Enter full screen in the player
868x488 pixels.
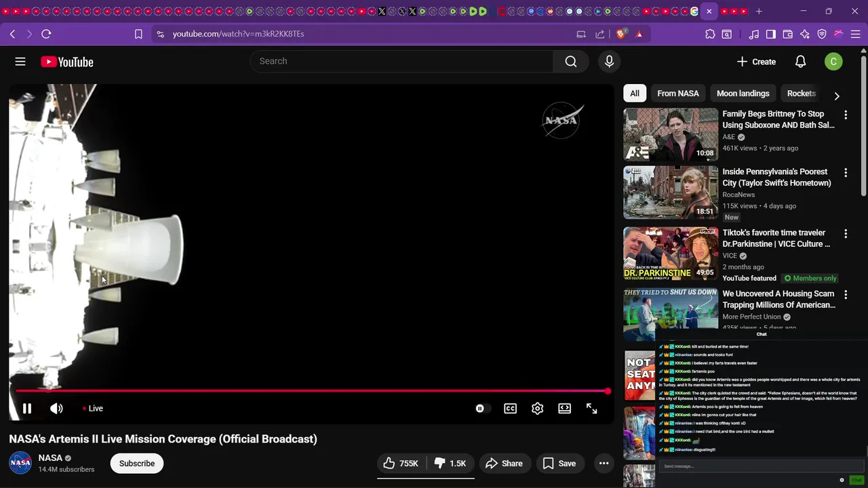click(591, 408)
